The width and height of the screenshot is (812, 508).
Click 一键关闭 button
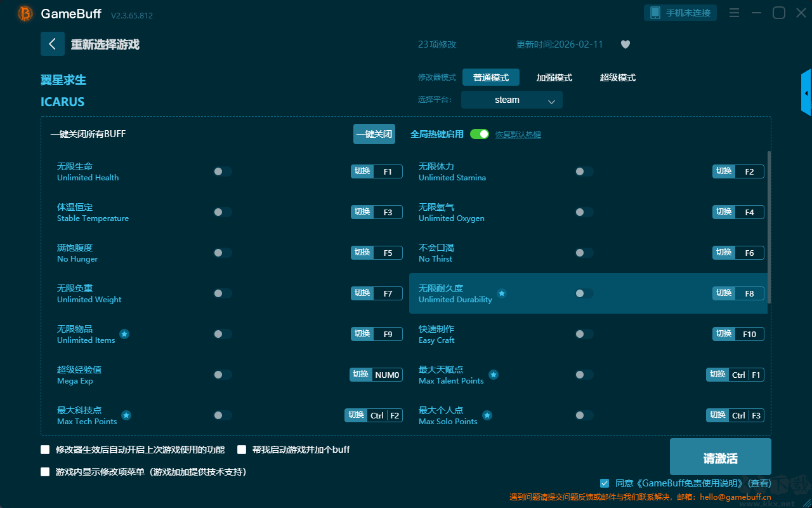pyautogui.click(x=374, y=134)
